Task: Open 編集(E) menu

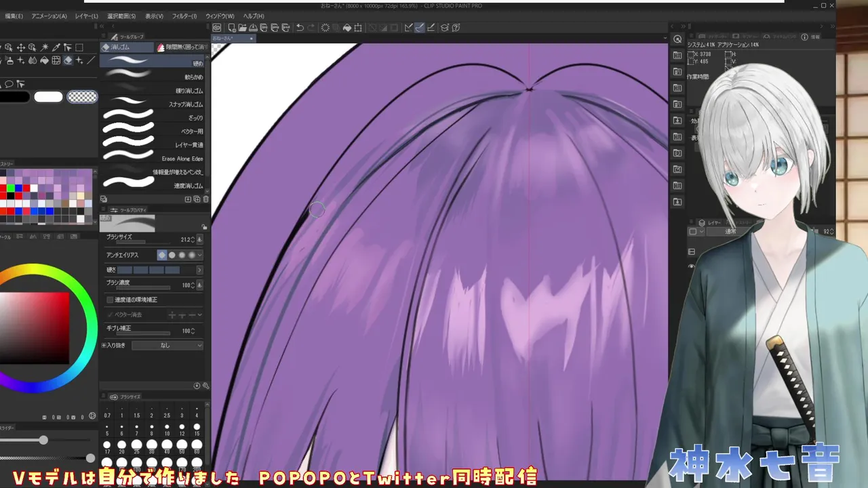Action: 14,16
